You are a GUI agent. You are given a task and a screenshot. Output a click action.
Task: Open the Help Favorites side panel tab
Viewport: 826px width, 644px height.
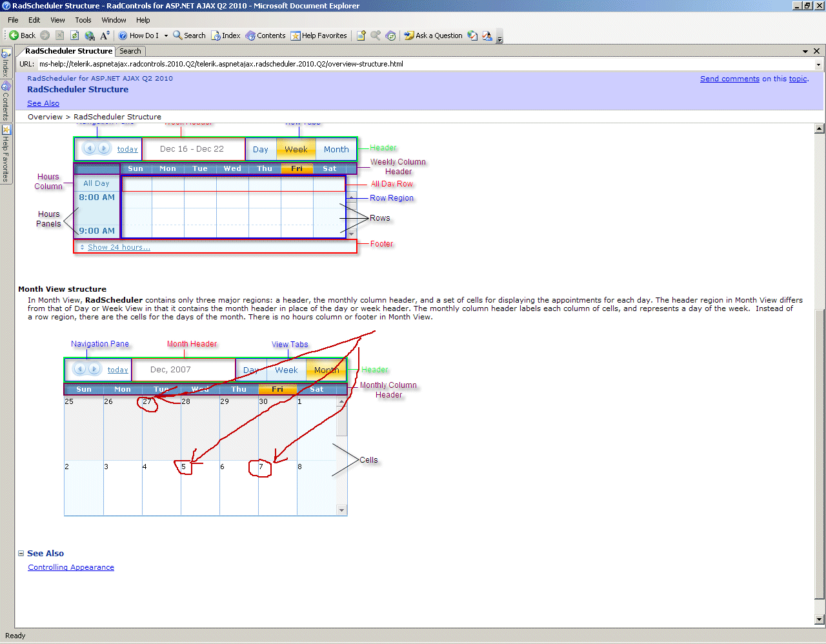point(6,154)
